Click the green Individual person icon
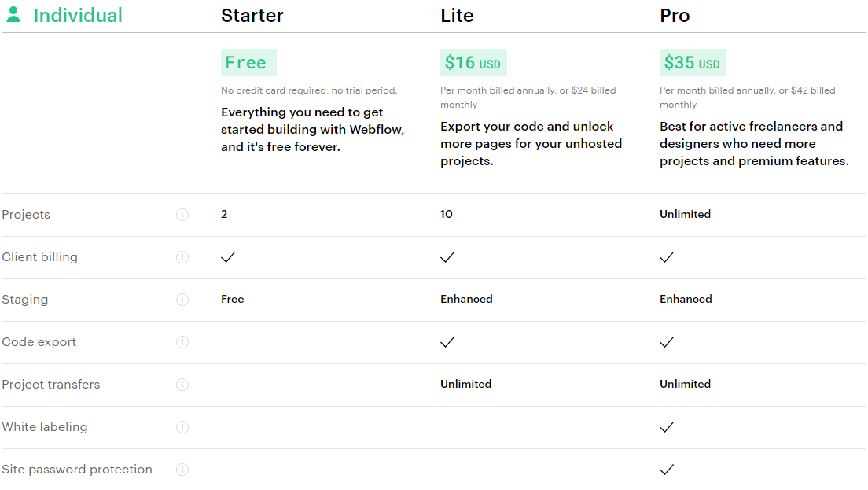The width and height of the screenshot is (868, 490). [x=13, y=14]
